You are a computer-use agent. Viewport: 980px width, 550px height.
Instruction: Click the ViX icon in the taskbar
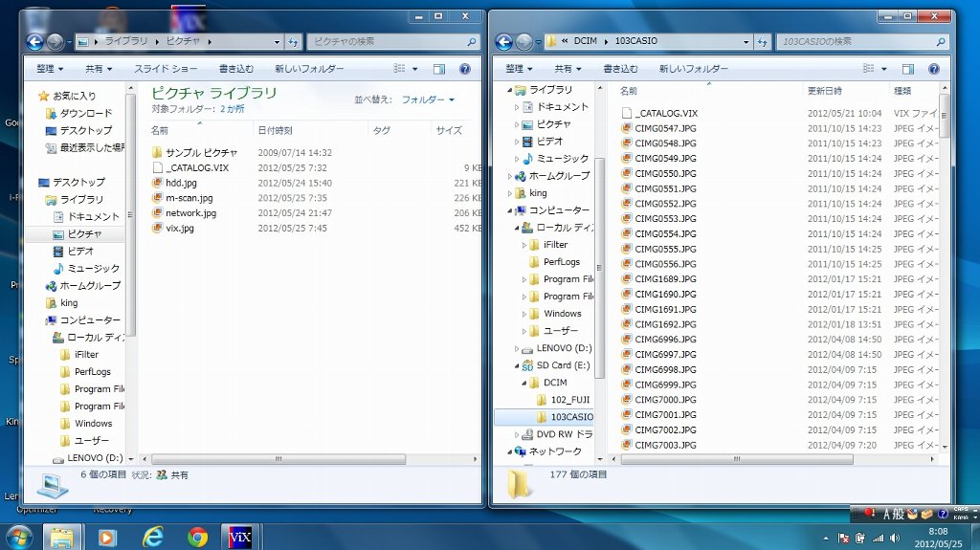(239, 537)
